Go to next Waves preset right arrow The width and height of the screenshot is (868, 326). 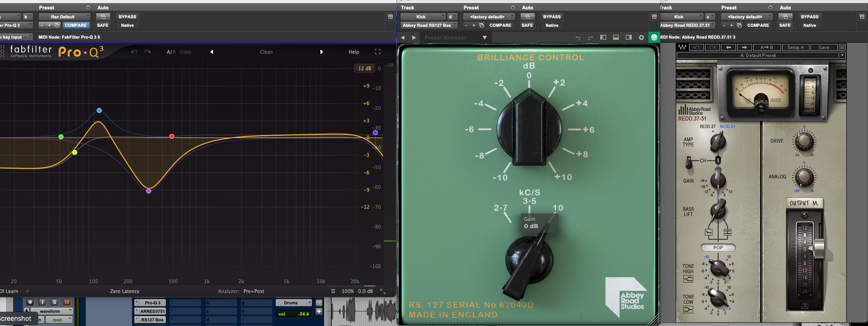[x=745, y=47]
